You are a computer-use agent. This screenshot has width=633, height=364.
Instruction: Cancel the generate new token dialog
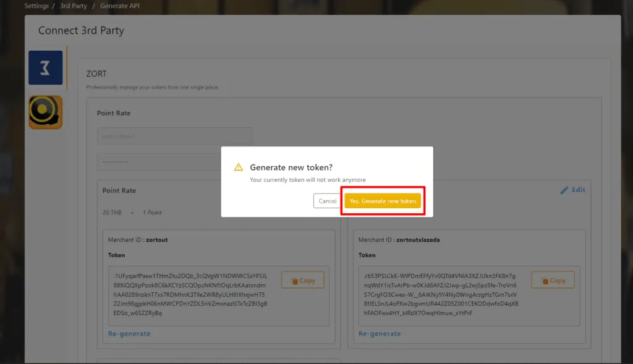click(327, 201)
